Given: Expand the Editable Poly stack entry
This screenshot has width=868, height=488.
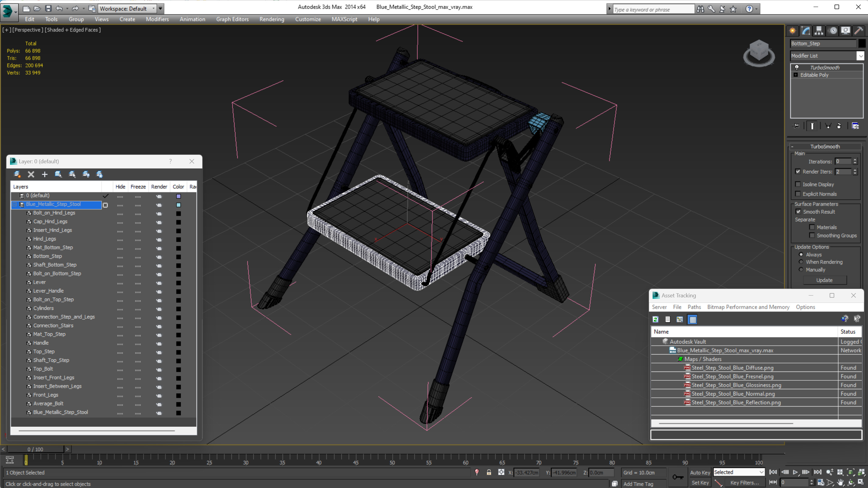Looking at the screenshot, I should pos(796,75).
